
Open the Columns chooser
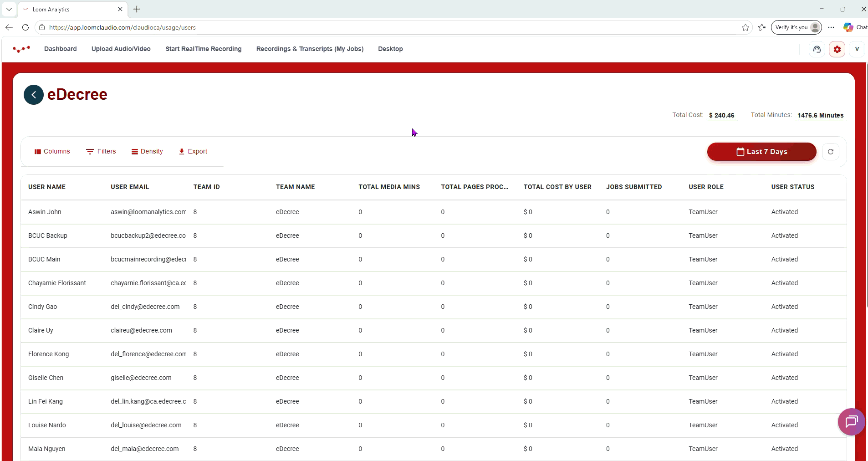click(x=52, y=151)
